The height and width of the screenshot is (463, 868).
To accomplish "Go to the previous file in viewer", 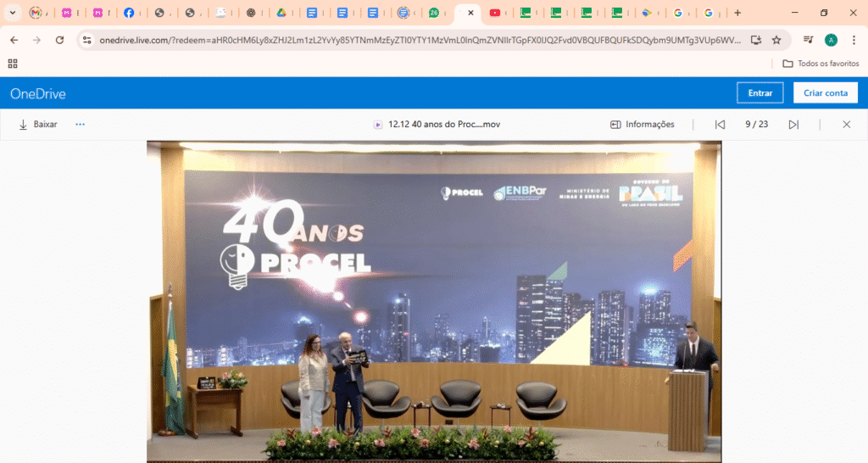I will tap(720, 125).
